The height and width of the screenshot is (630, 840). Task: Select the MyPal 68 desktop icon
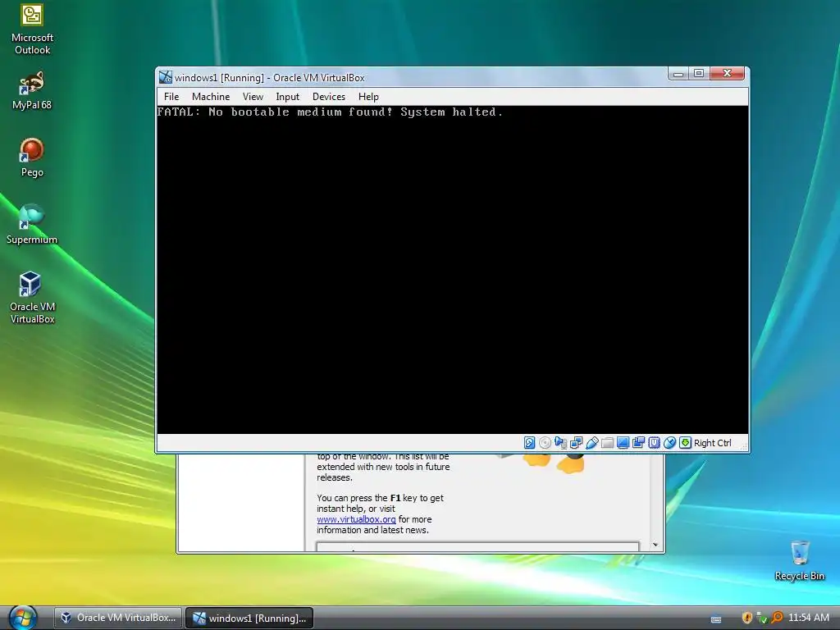click(x=32, y=90)
